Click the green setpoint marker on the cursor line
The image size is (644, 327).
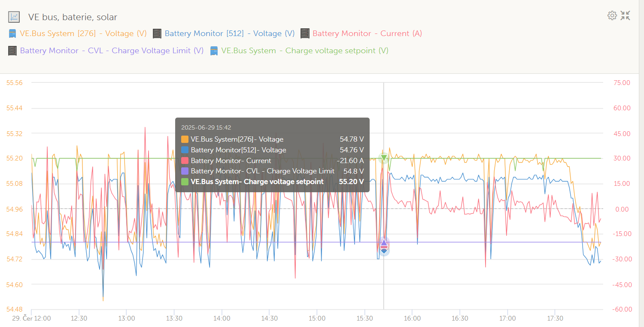384,158
